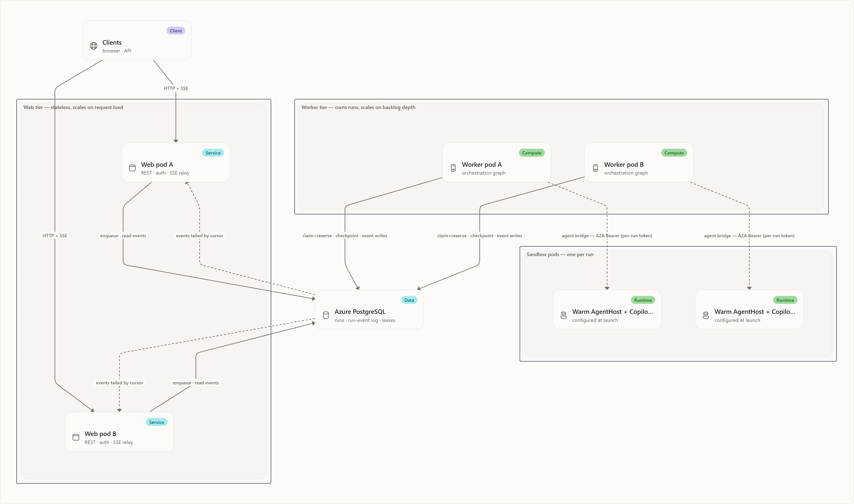Viewport: 854px width, 504px height.
Task: Click 'events tailed by cursor' label near Web pod A
Action: click(199, 236)
